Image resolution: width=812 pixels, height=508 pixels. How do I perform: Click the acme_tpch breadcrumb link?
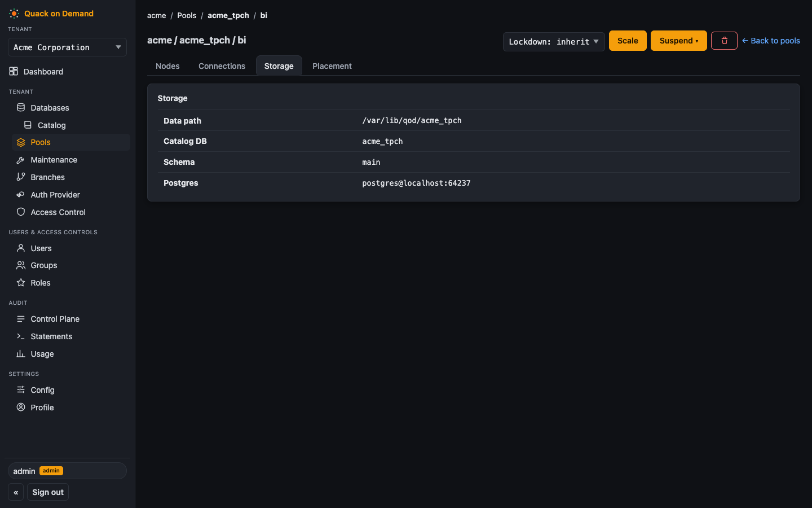228,15
